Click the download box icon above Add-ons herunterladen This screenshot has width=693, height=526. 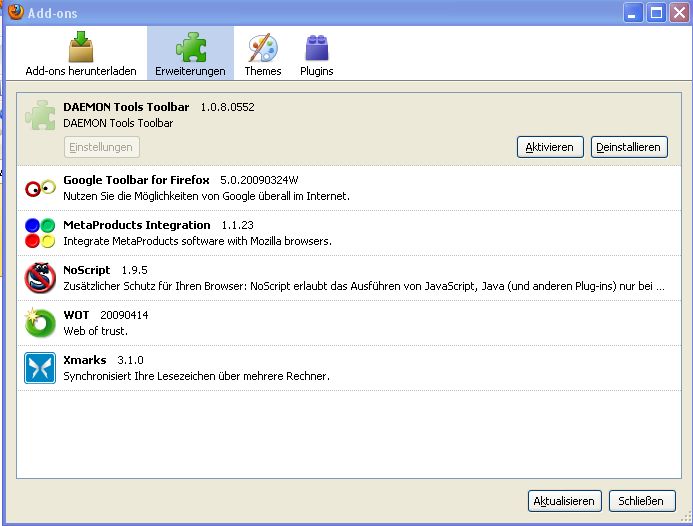click(x=81, y=46)
